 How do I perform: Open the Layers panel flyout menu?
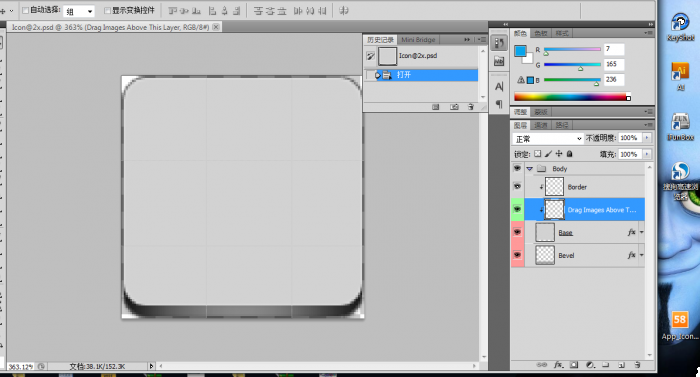[x=648, y=125]
